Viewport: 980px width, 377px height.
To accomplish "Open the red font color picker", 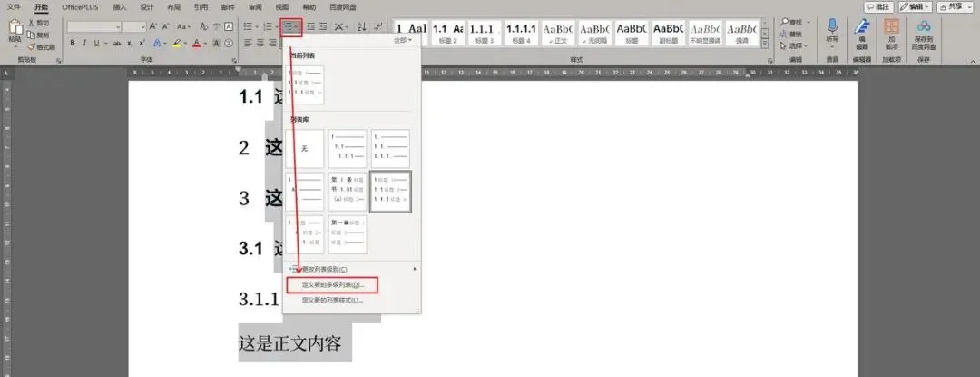I will click(x=200, y=43).
